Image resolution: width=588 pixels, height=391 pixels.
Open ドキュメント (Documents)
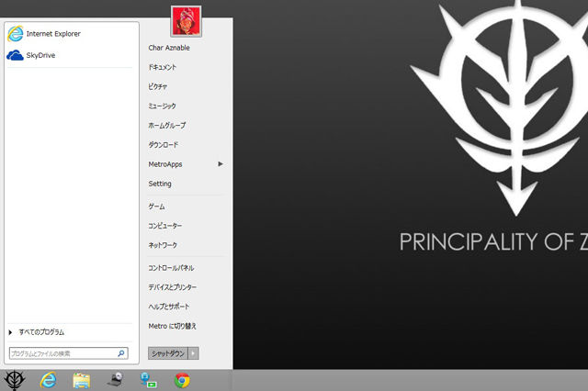tap(162, 67)
